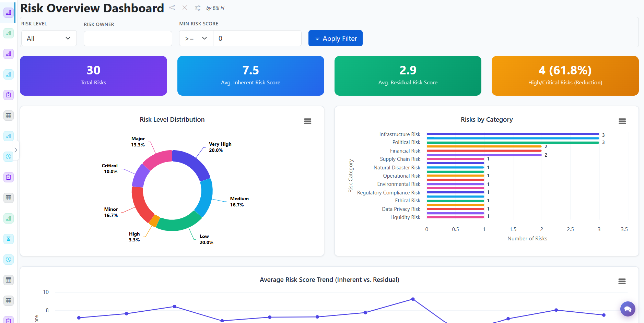The width and height of the screenshot is (644, 323).
Task: Click the 'Regulatory Compliance Risk' category label
Action: click(x=389, y=193)
